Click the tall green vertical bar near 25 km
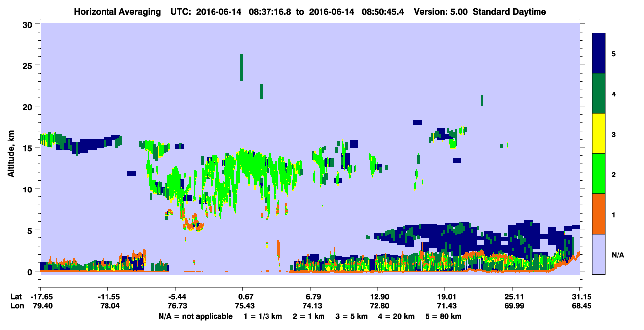 coord(242,67)
